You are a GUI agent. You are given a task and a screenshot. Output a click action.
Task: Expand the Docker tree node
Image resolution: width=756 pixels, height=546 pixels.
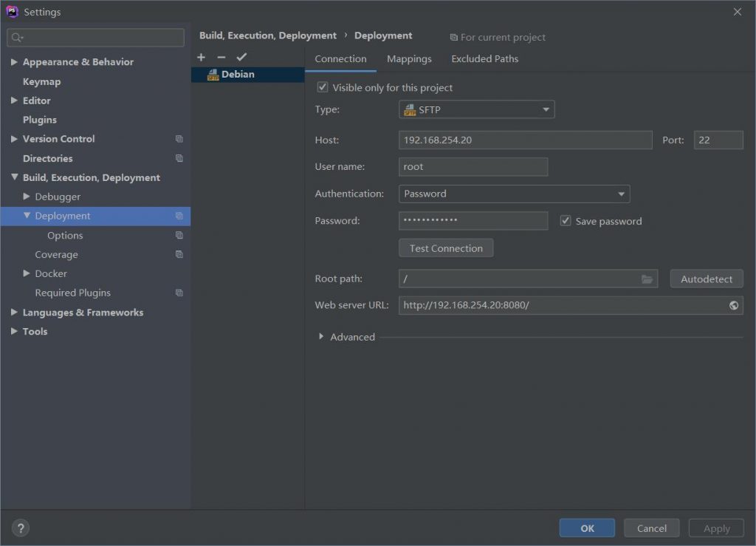click(27, 273)
